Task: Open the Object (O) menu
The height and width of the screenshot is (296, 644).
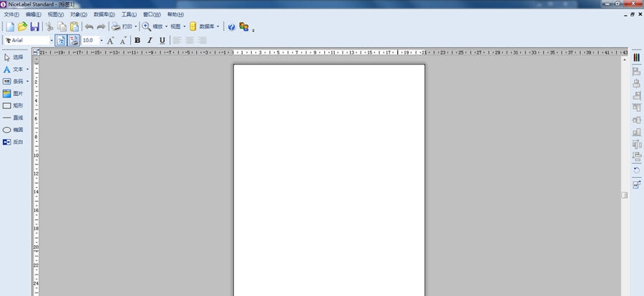Action: [x=79, y=14]
